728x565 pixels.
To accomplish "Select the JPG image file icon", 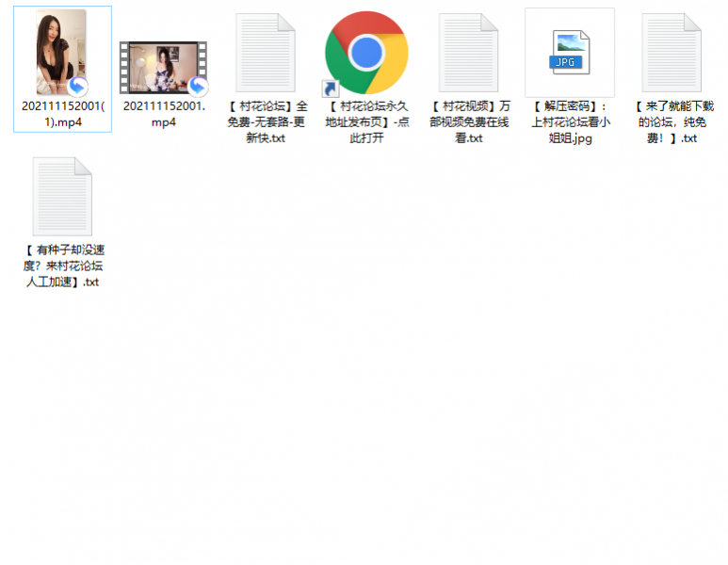I will click(569, 52).
